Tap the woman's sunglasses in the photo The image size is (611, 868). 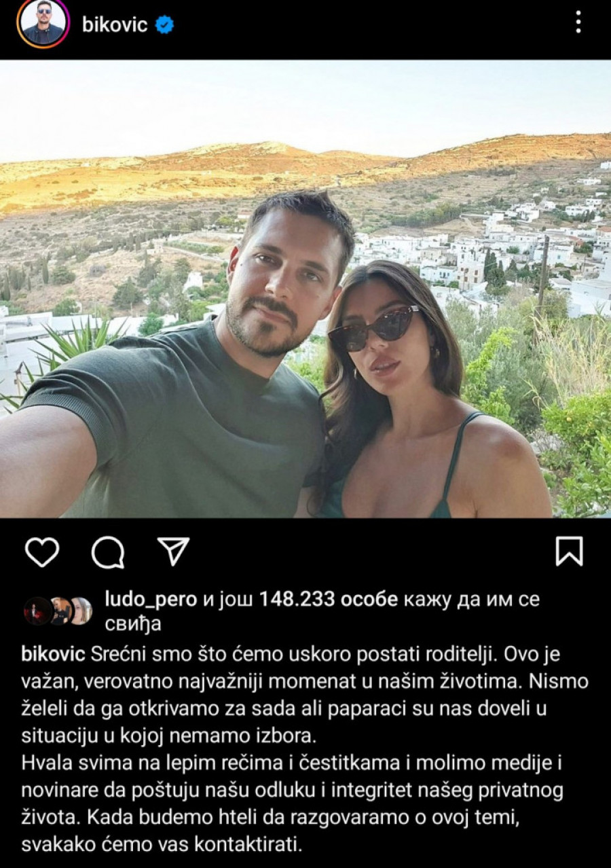coord(374,329)
